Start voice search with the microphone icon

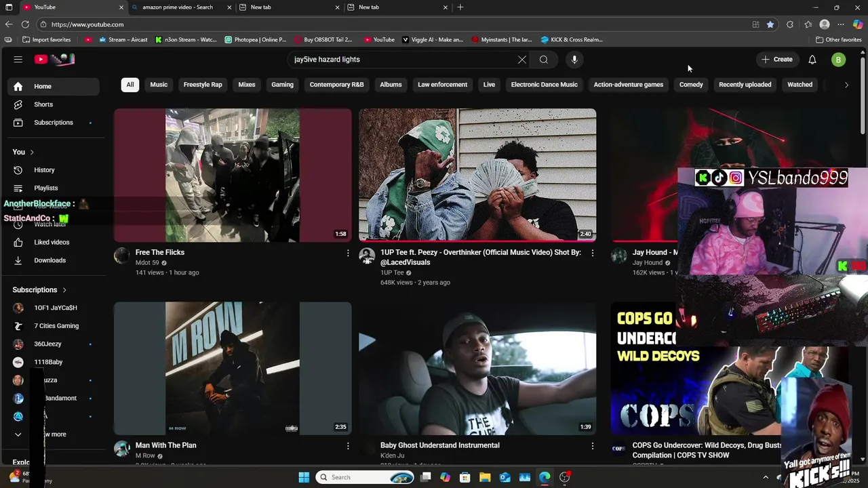(x=574, y=60)
